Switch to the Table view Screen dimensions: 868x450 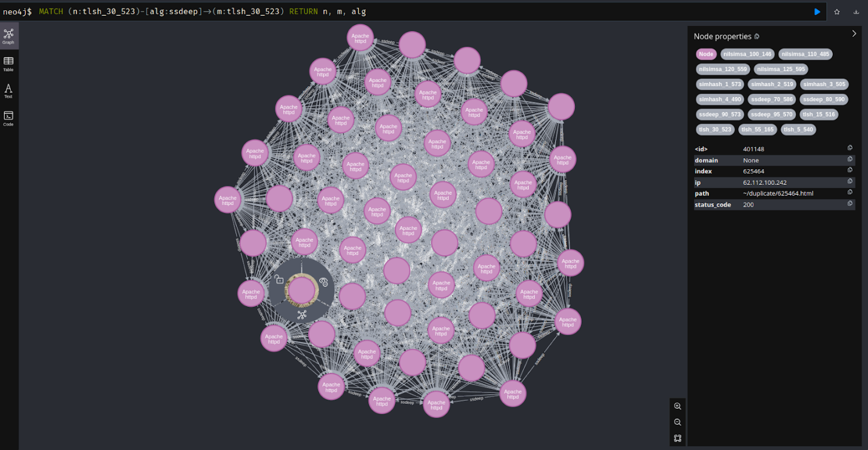[x=8, y=64]
